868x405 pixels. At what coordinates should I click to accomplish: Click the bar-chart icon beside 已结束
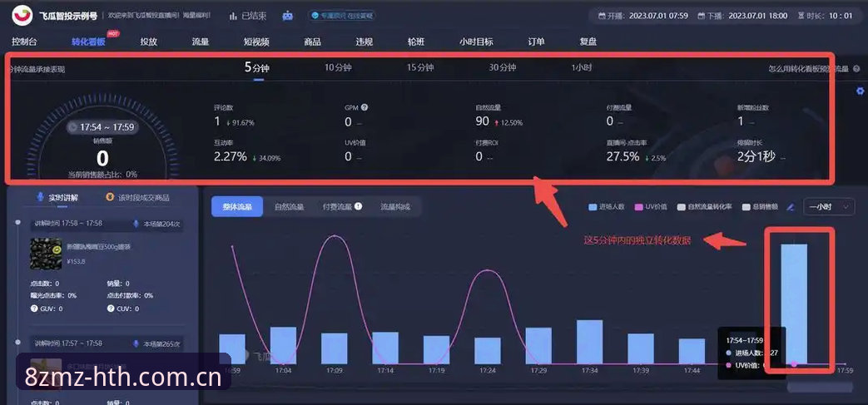click(233, 16)
